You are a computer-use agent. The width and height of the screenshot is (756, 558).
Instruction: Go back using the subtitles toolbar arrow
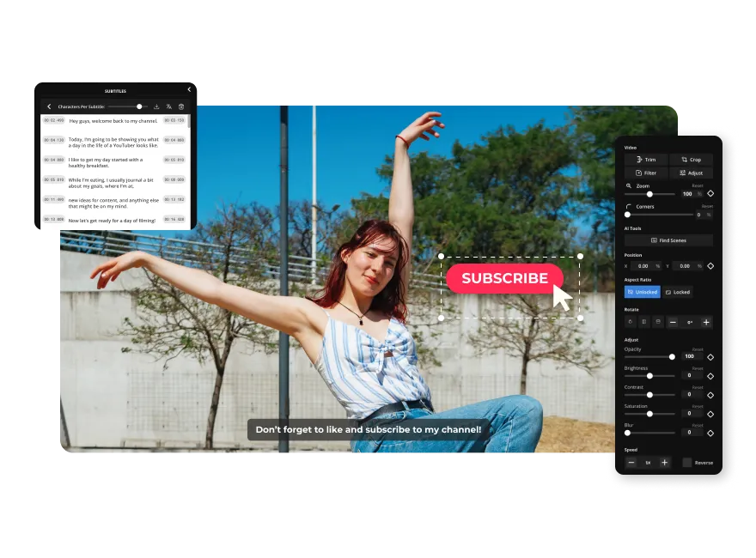coord(49,106)
